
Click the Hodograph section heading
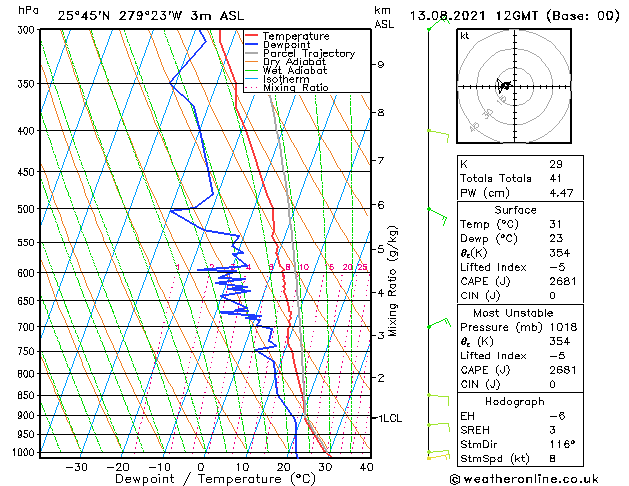pos(515,402)
